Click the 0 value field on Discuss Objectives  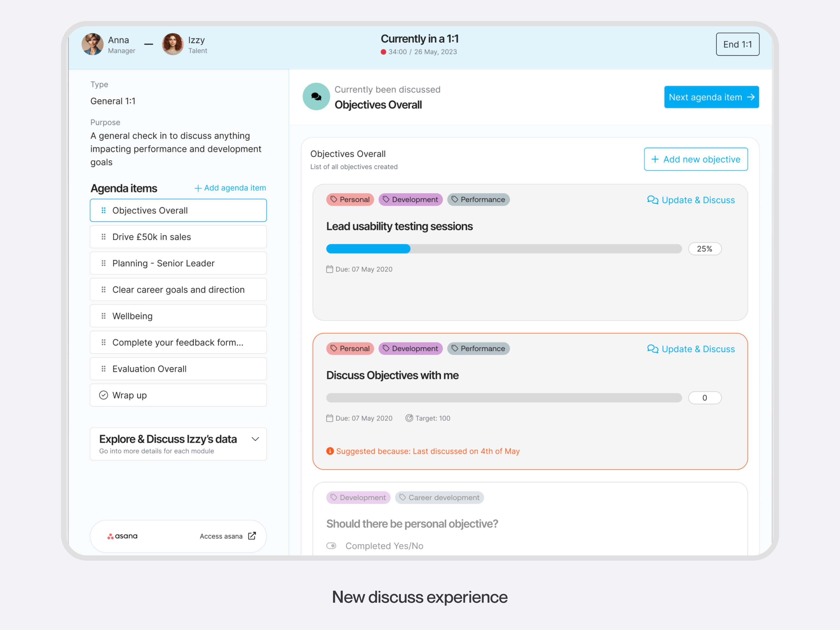[705, 398]
